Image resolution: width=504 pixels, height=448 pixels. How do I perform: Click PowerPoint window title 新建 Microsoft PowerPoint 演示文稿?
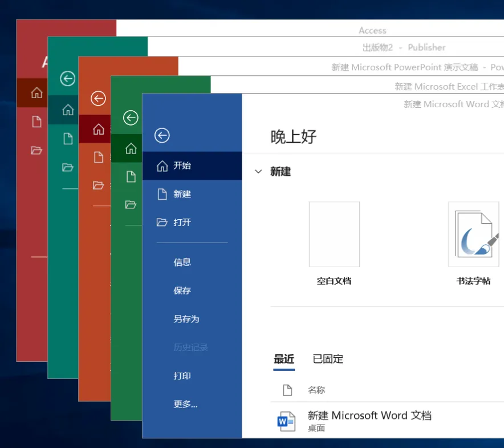pos(405,67)
